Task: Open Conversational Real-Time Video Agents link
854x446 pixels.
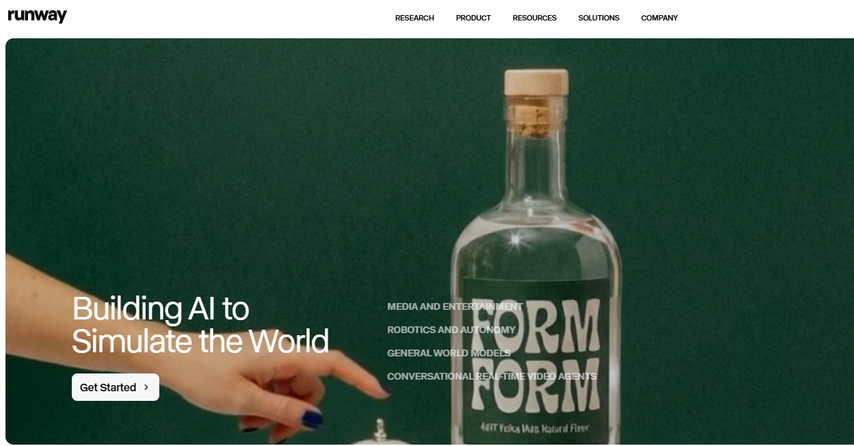Action: coord(492,376)
